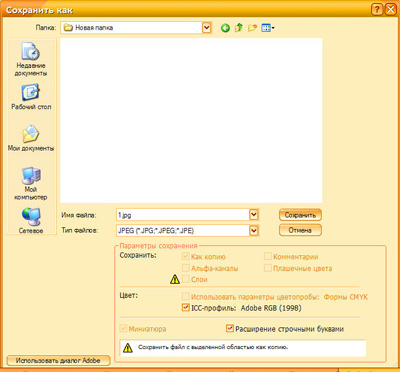Create a new folder with the folder icon
The image size is (400, 372).
(252, 28)
